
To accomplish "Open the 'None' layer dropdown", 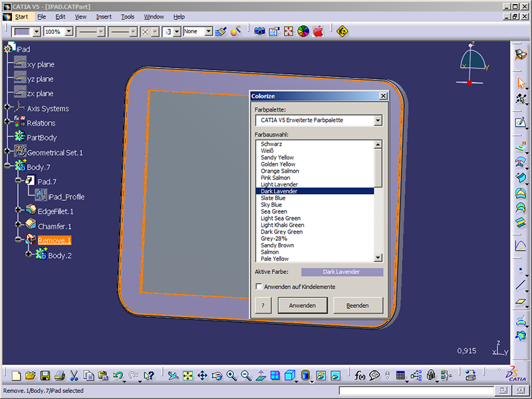I will (209, 31).
